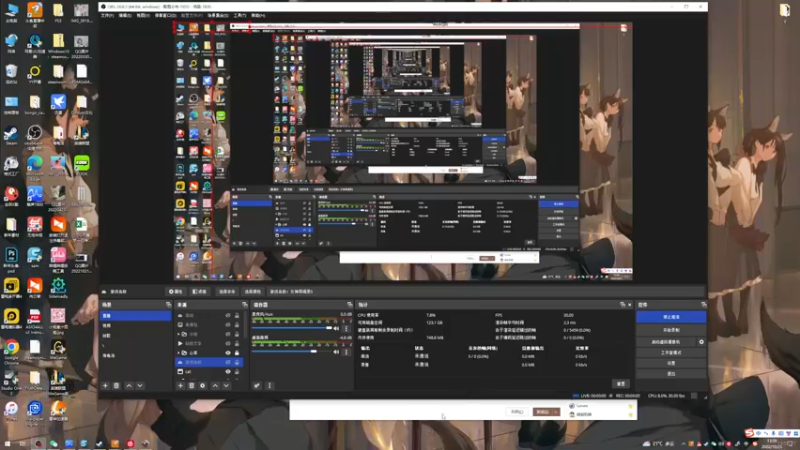Open the 文件(F) menu
The height and width of the screenshot is (450, 800).
pyautogui.click(x=107, y=16)
